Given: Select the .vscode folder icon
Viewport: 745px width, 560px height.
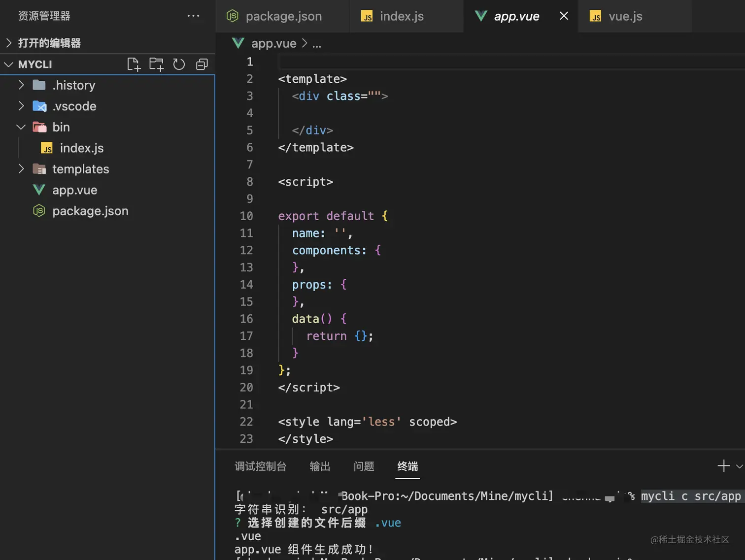Looking at the screenshot, I should pos(39,106).
